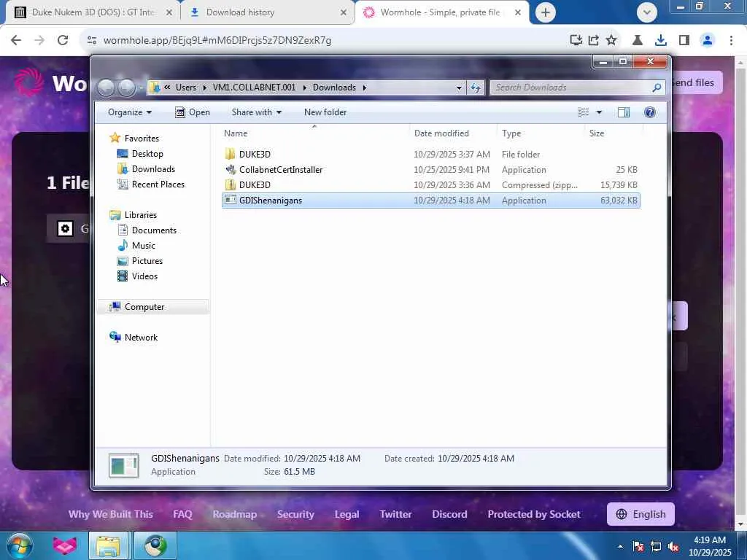Click the share page icon in address bar
The height and width of the screenshot is (560, 747).
click(593, 40)
